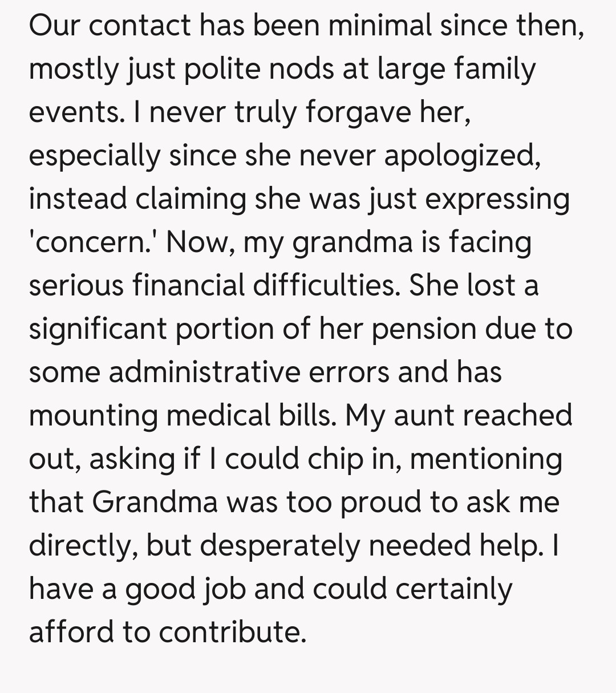Click the word "desperately"
The height and width of the screenshot is (693, 616).
279,546
